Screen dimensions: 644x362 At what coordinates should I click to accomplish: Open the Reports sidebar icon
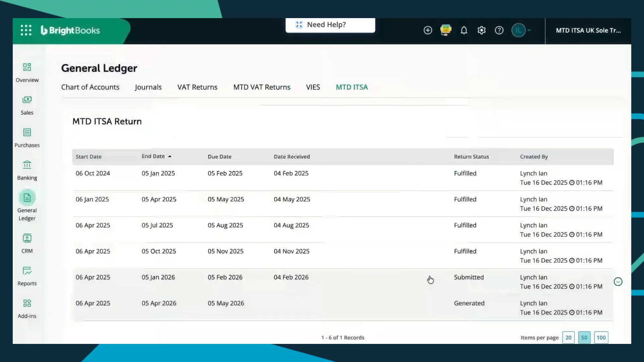(x=27, y=270)
